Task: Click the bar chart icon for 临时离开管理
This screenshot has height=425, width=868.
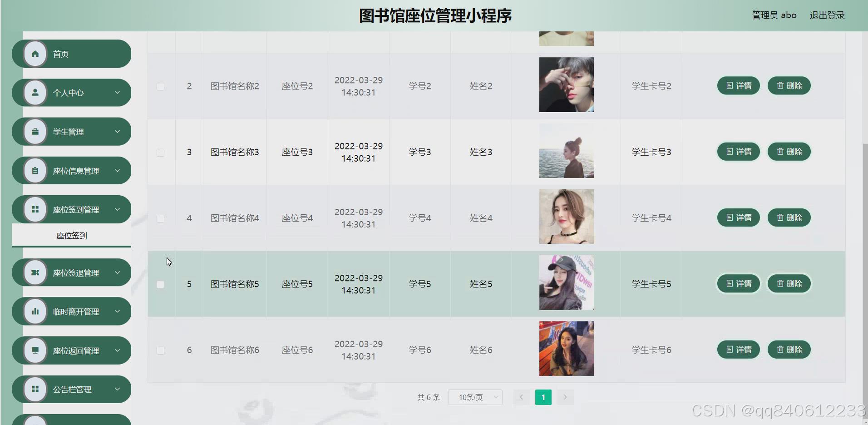Action: click(35, 311)
